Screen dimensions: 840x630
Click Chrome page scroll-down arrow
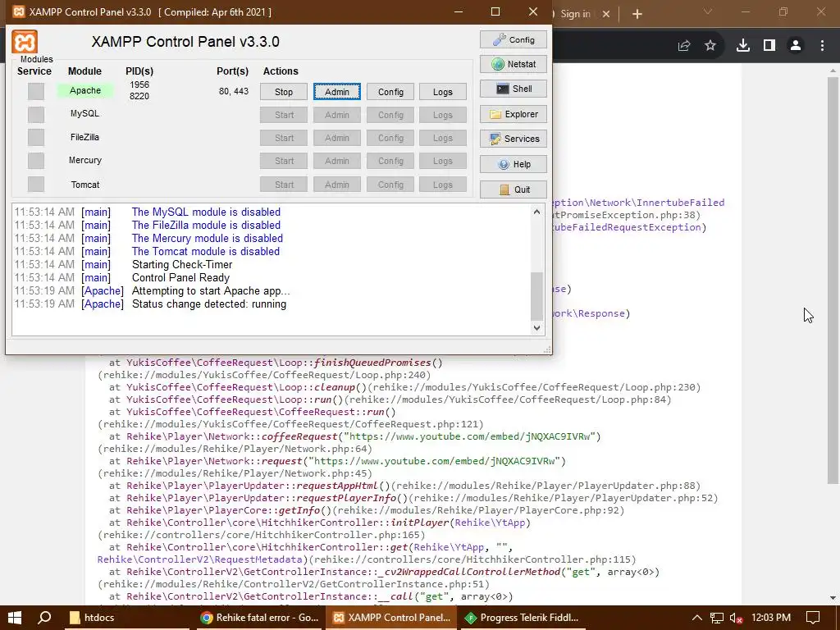coord(833,597)
